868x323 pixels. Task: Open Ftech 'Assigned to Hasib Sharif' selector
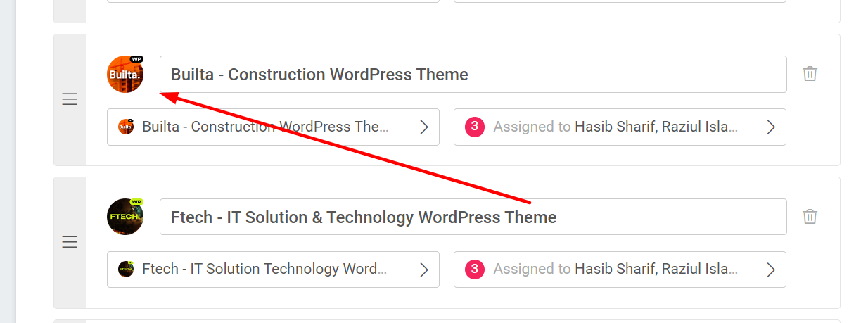click(620, 270)
